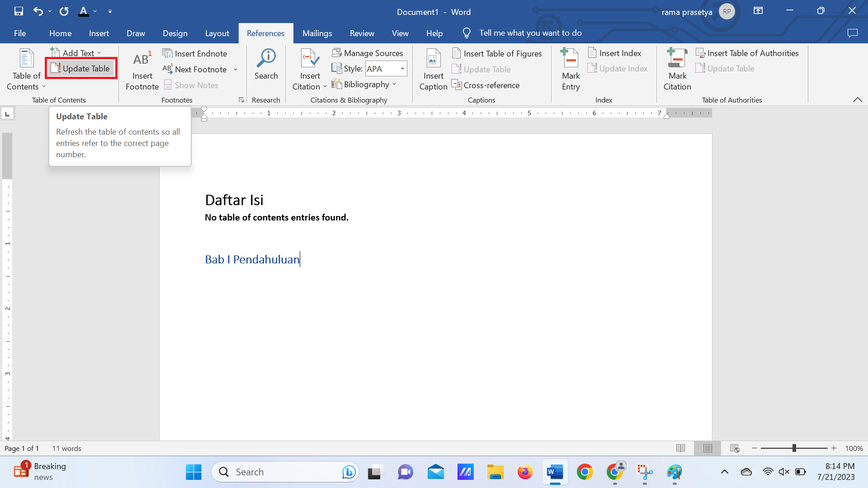The image size is (868, 488).
Task: Save the document with Save icon
Action: pyautogui.click(x=19, y=11)
